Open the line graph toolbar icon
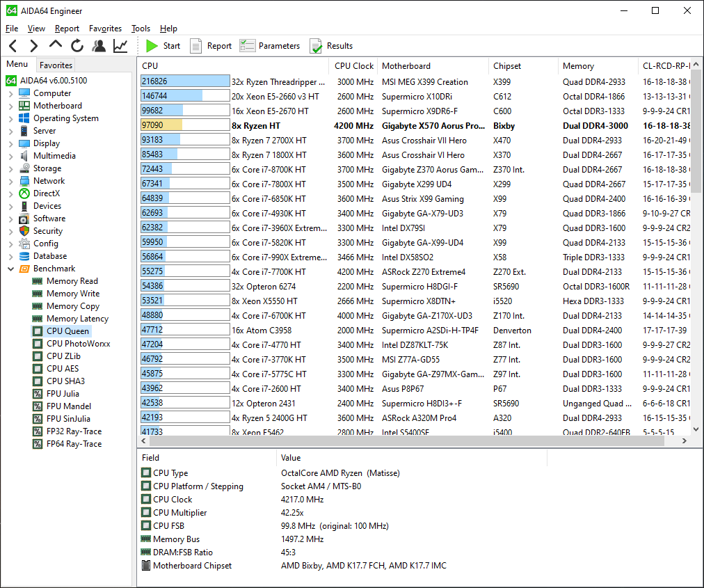This screenshot has width=704, height=588. point(120,46)
